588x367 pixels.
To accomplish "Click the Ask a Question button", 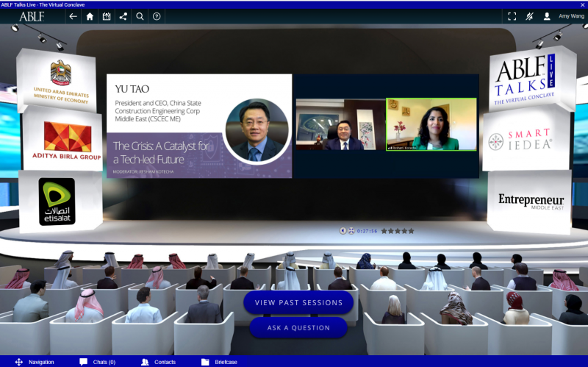I will [x=298, y=327].
